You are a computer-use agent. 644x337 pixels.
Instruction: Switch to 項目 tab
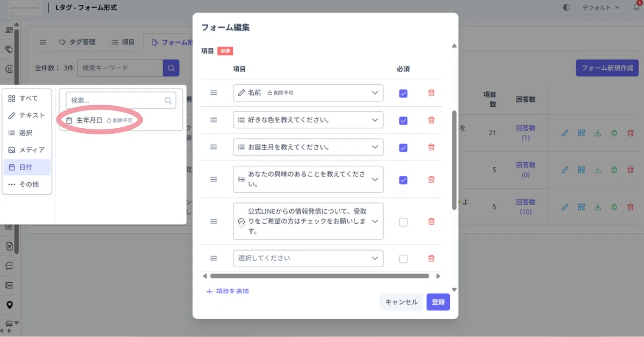coord(123,42)
